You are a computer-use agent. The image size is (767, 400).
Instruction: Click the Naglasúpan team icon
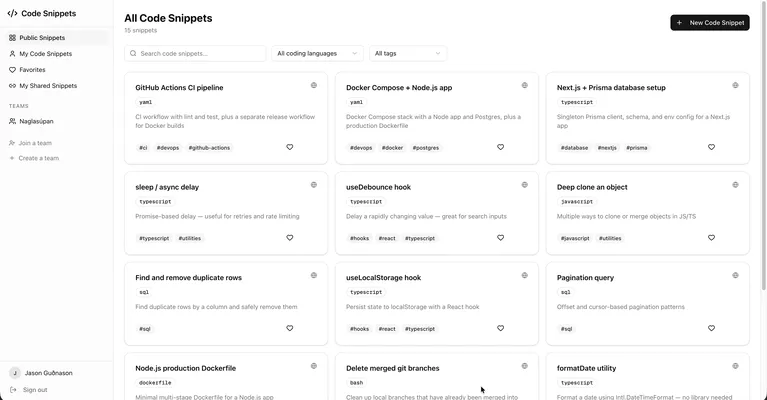tap(13, 121)
